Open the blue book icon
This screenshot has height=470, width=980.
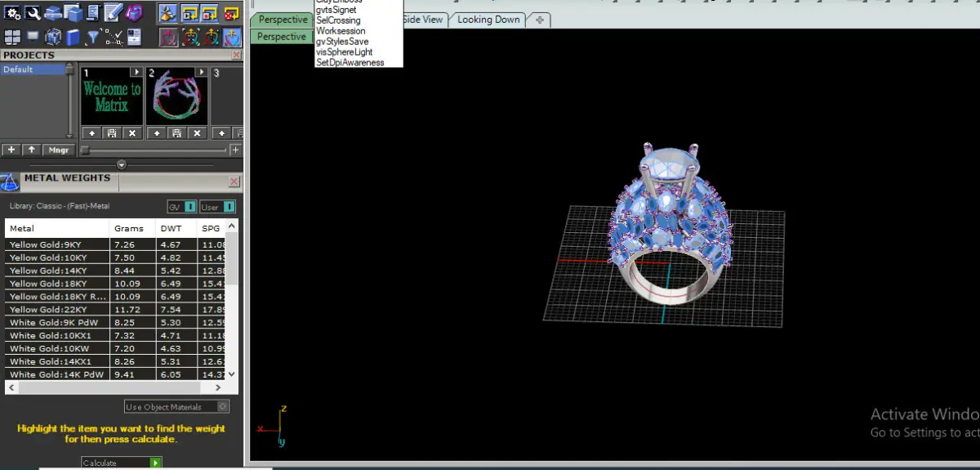click(x=73, y=37)
